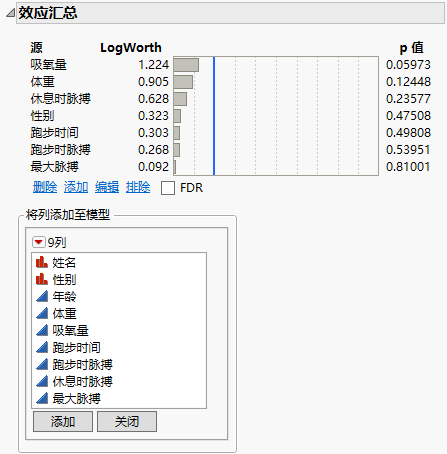
Task: Click the 体重 LogWorth bar
Action: (x=183, y=82)
